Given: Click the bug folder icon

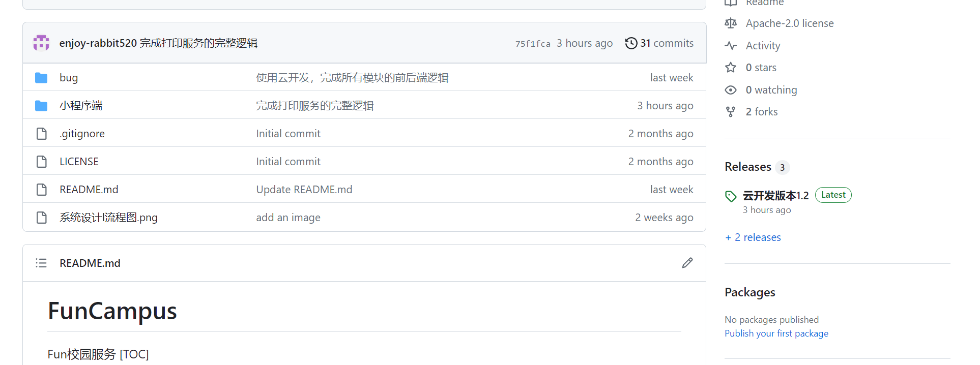Looking at the screenshot, I should 41,78.
